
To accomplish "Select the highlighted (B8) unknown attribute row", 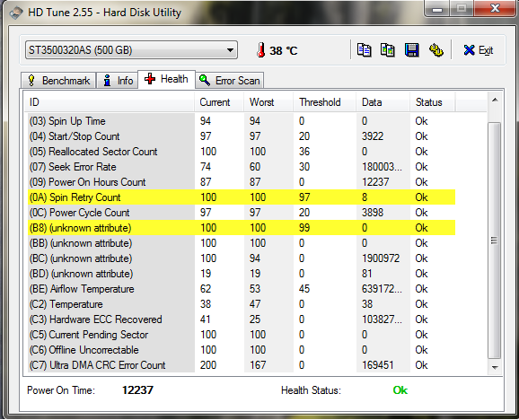I will tap(242, 228).
